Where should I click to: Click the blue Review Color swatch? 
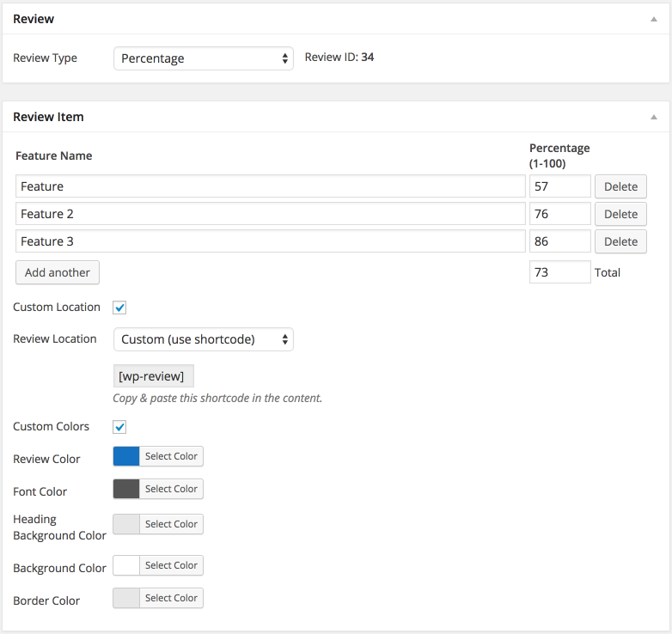click(x=126, y=456)
